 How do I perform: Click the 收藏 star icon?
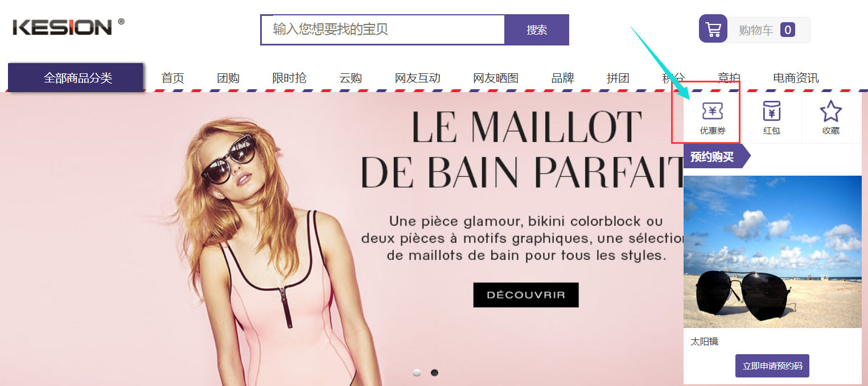click(830, 111)
